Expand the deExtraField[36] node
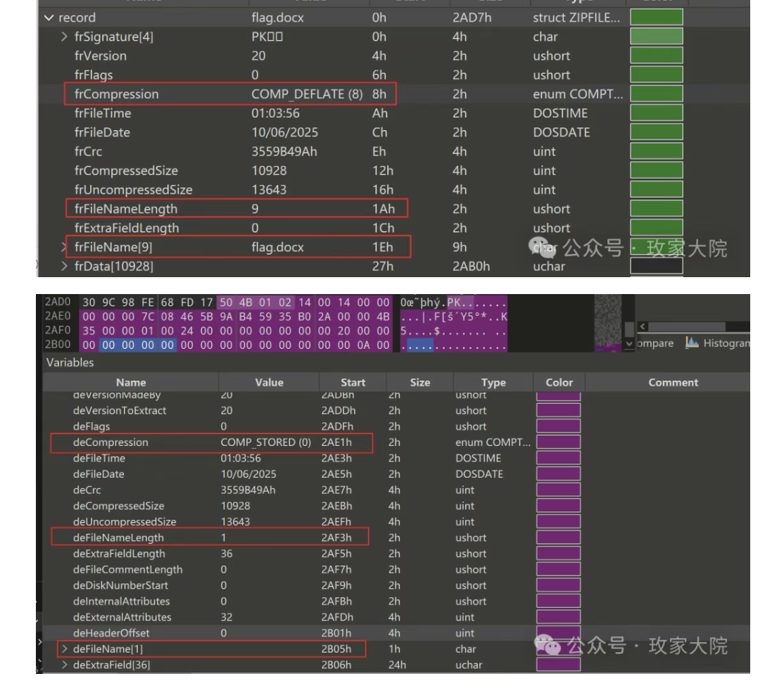 [x=65, y=665]
